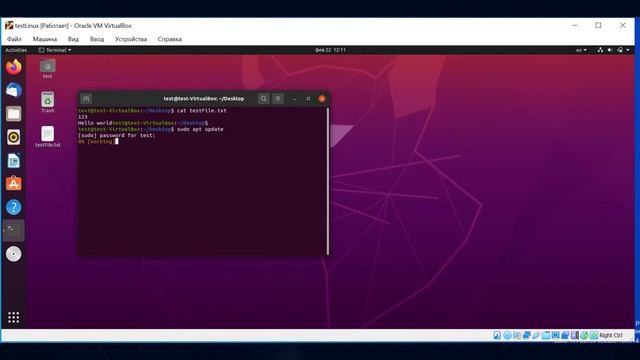This screenshot has height=360, width=640.
Task: Click Activities in Ubuntu top bar
Action: click(x=16, y=50)
